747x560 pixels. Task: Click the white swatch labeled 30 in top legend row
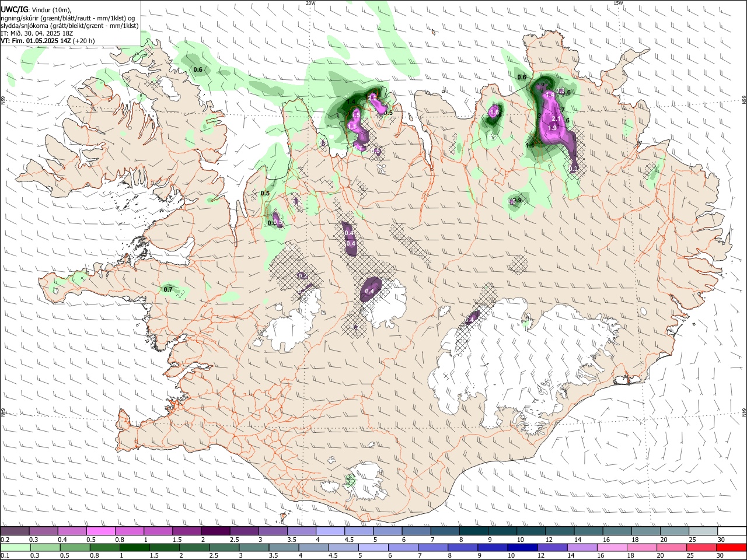732,531
